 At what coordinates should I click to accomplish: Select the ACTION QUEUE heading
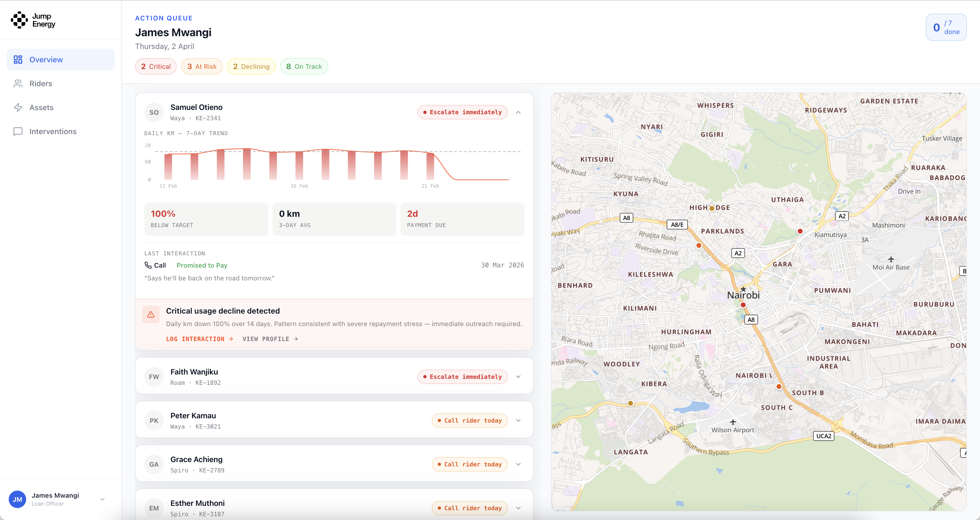pos(164,18)
